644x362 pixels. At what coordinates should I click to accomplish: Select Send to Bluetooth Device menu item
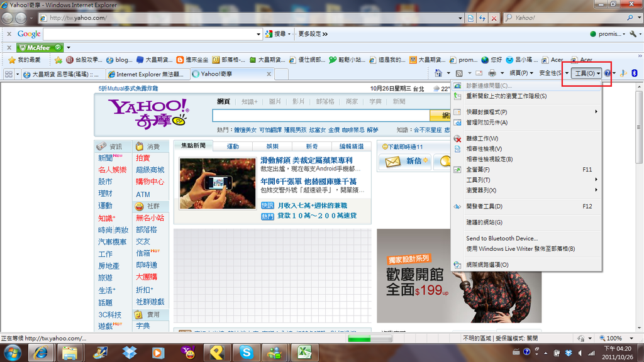point(526,238)
